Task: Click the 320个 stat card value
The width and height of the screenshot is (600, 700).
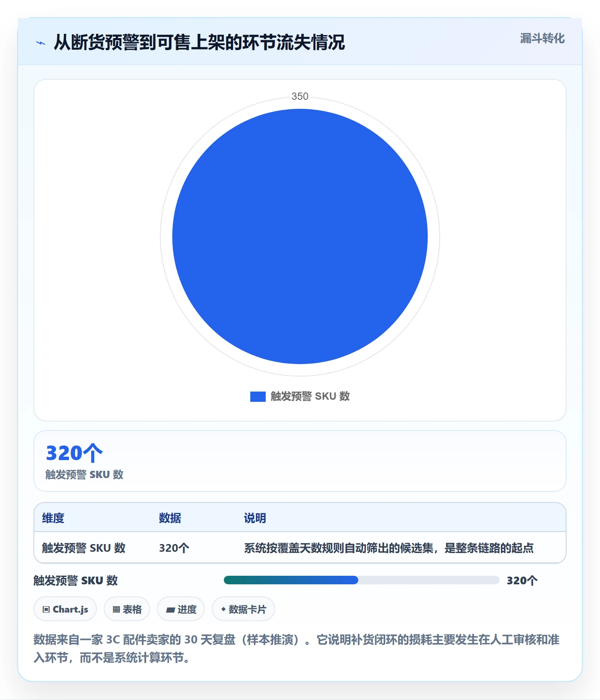Action: [74, 453]
